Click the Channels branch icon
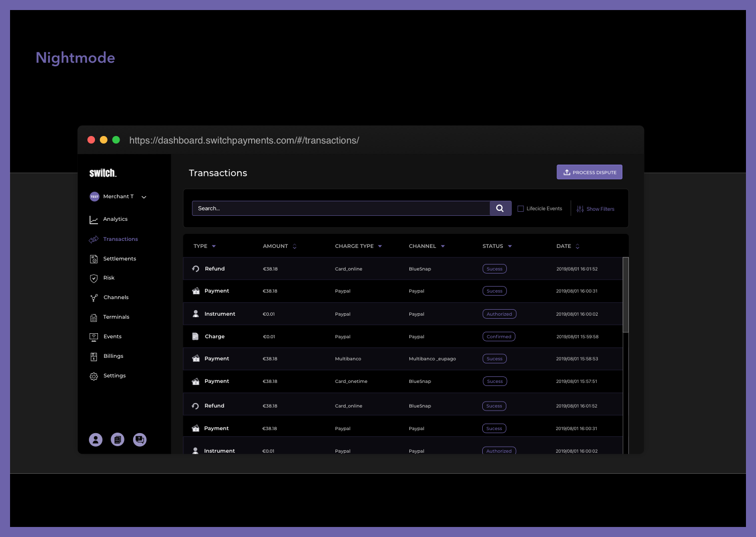Viewport: 756px width, 537px height. click(93, 298)
